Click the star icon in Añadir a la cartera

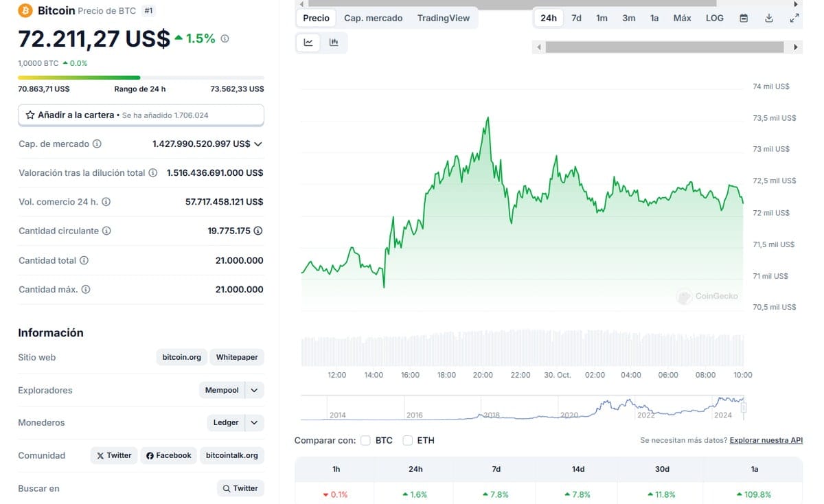[x=30, y=115]
